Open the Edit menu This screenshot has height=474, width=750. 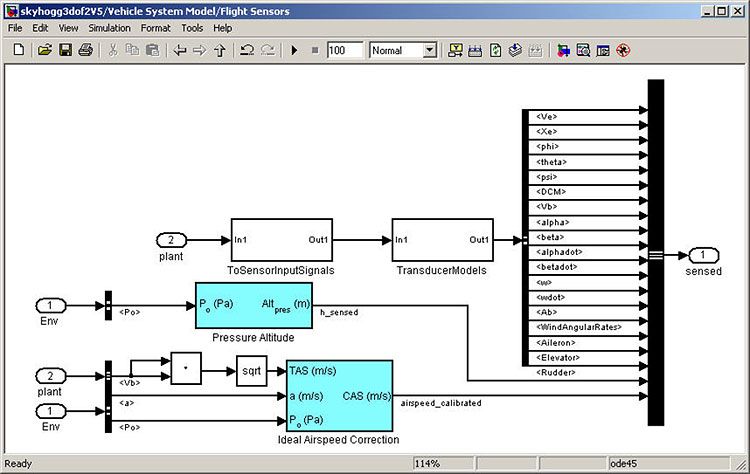tap(40, 28)
